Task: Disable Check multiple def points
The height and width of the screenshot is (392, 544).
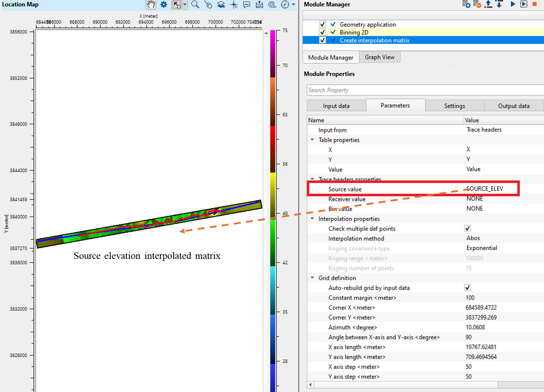Action: (467, 229)
